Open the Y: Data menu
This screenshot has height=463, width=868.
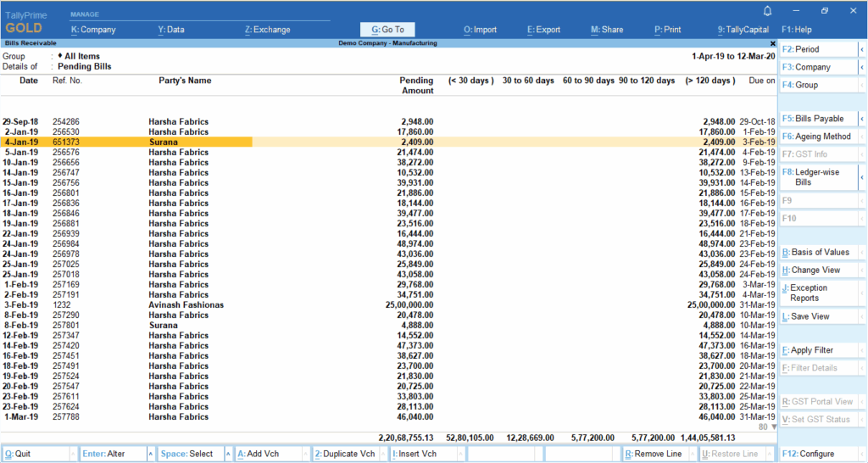click(171, 30)
